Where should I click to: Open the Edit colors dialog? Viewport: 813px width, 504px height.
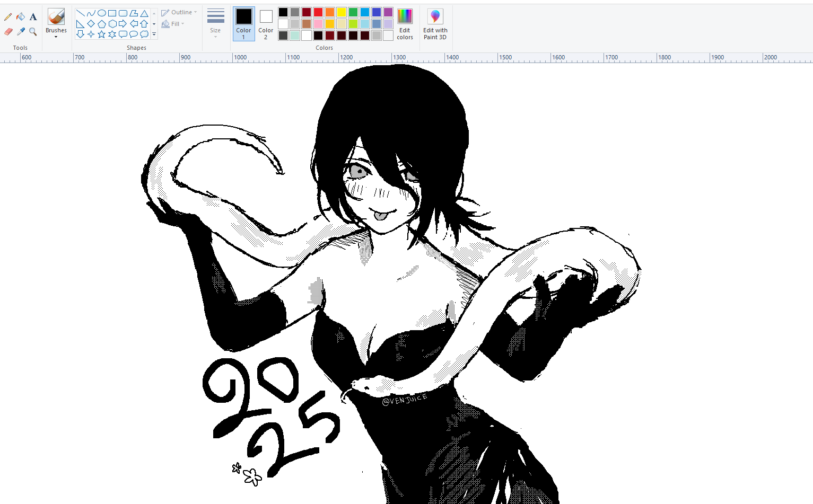tap(405, 24)
